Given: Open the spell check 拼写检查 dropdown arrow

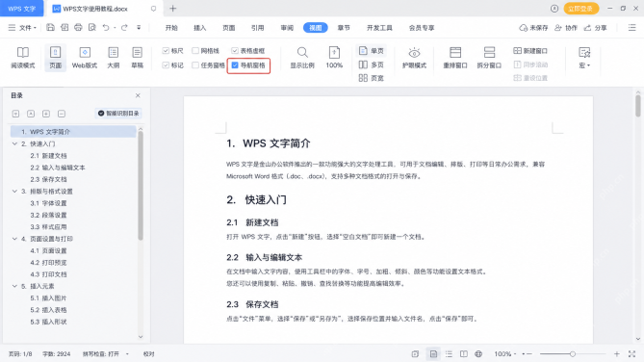Looking at the screenshot, I should (x=127, y=353).
